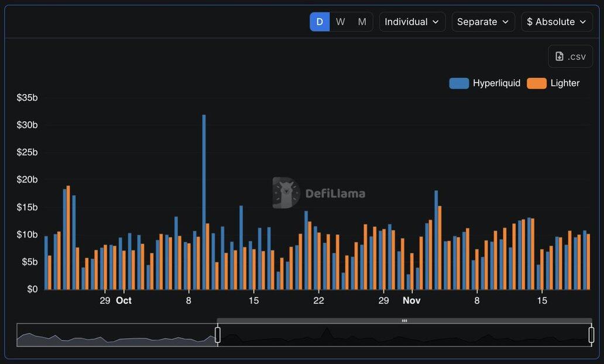Click the chevron arrow beside Separate
604x364 pixels.
pyautogui.click(x=505, y=22)
